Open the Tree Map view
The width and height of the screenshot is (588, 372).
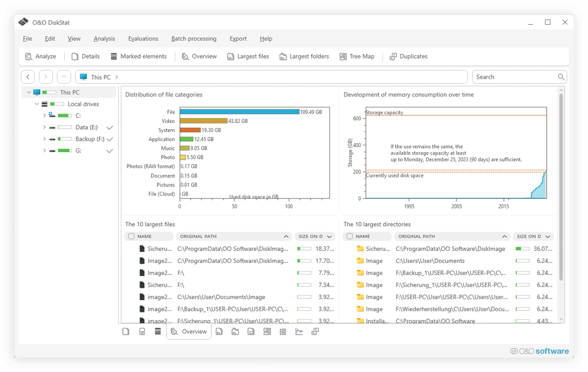(x=357, y=56)
